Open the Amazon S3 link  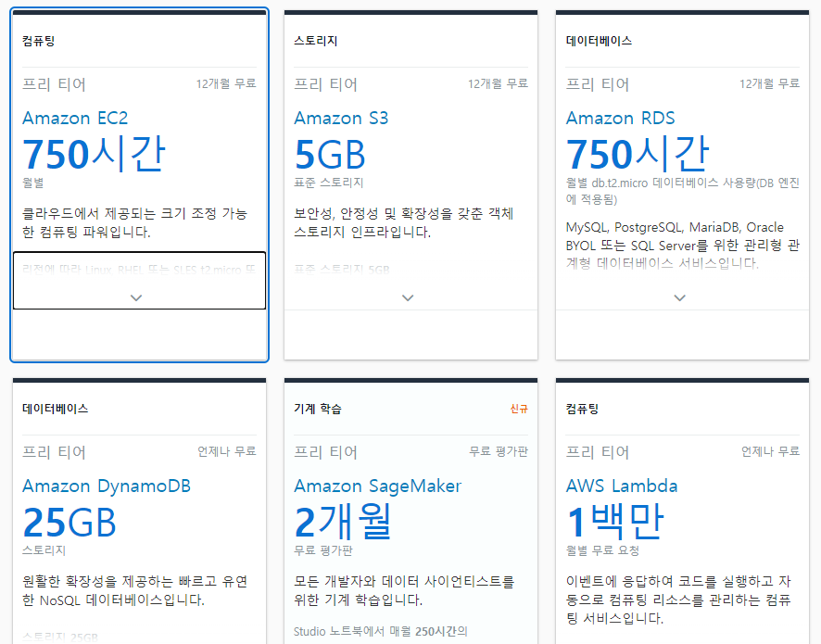pyautogui.click(x=341, y=118)
